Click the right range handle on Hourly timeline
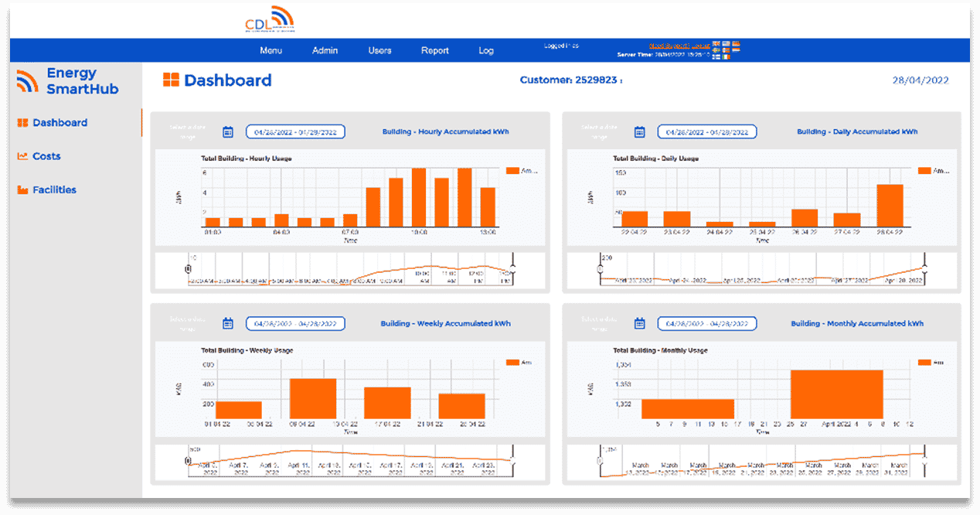 tap(512, 268)
